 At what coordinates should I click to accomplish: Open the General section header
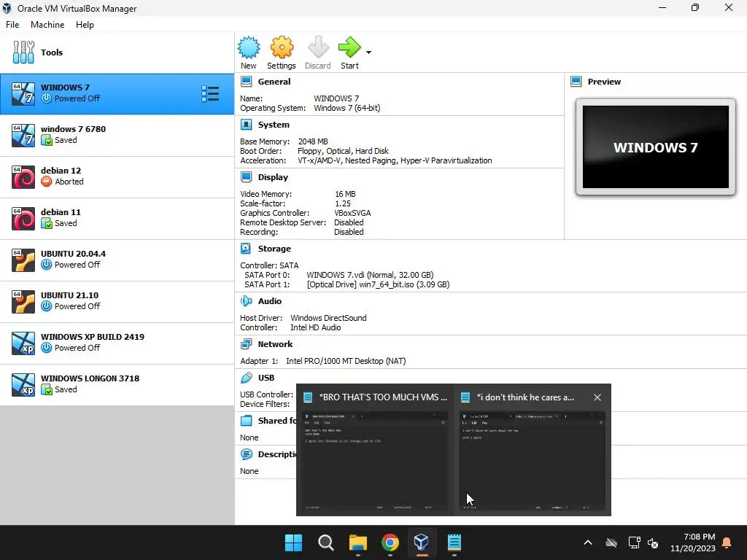coord(274,82)
